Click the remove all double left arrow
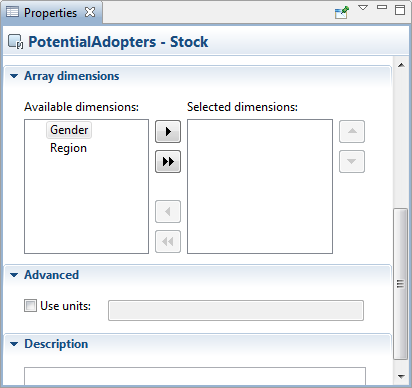The image size is (412, 388). click(168, 241)
